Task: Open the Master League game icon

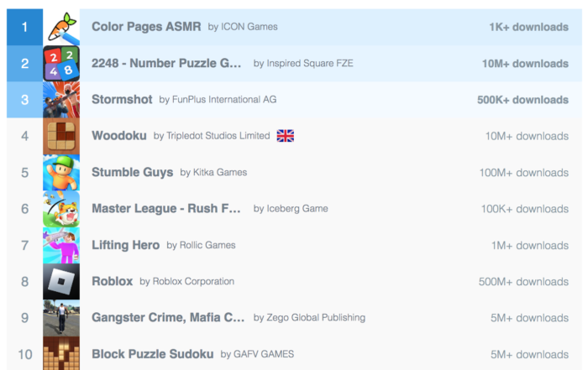Action: [x=61, y=209]
